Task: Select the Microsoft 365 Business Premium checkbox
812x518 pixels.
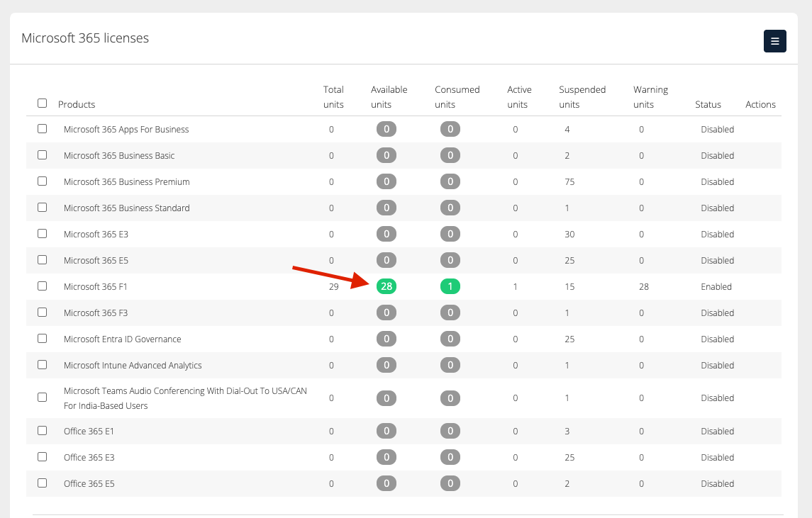Action: tap(42, 181)
